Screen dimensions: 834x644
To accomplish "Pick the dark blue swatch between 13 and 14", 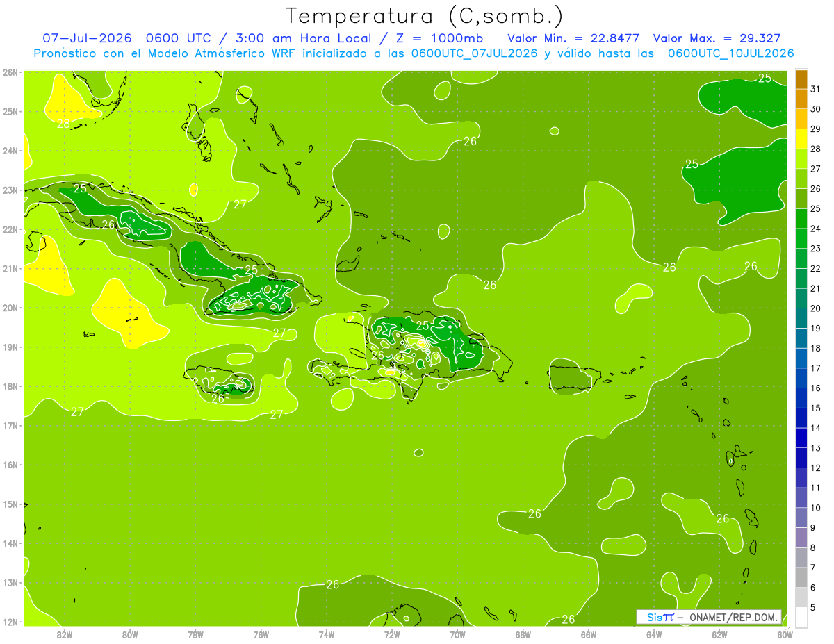I will (x=801, y=438).
